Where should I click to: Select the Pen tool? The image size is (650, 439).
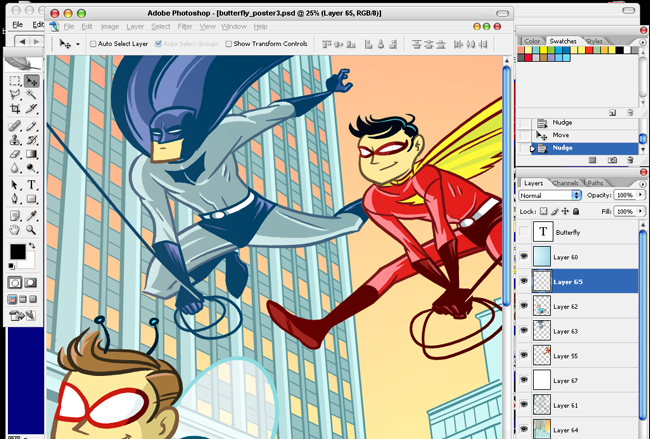pos(15,199)
